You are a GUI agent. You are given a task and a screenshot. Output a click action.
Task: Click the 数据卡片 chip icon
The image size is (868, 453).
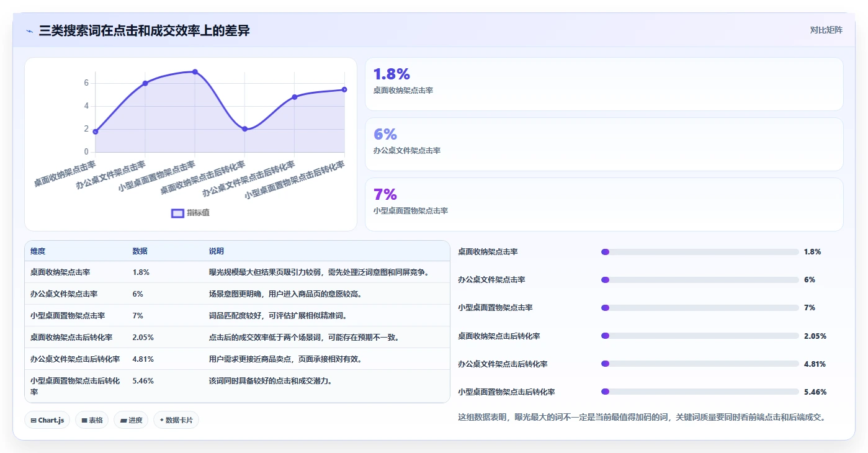[161, 420]
